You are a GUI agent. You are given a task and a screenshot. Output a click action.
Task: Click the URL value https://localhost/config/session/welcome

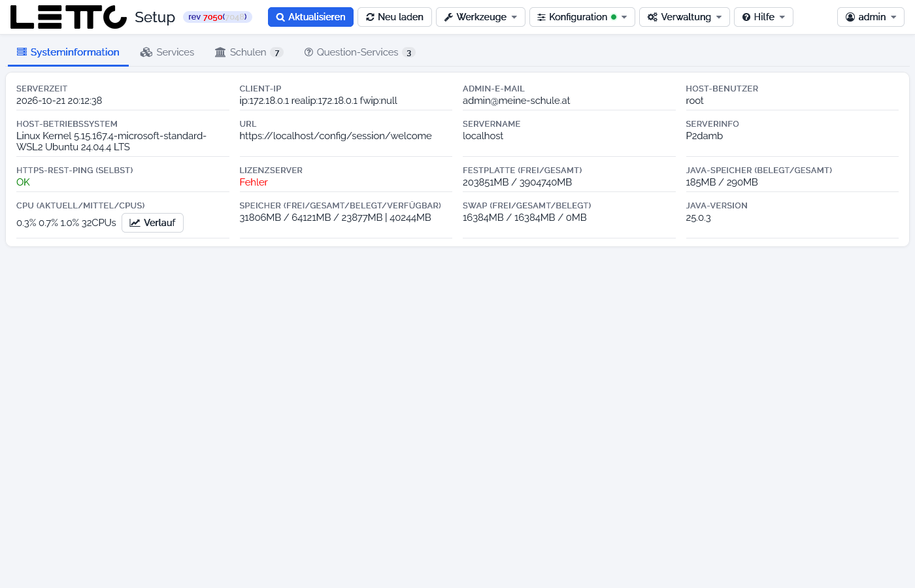pos(335,136)
